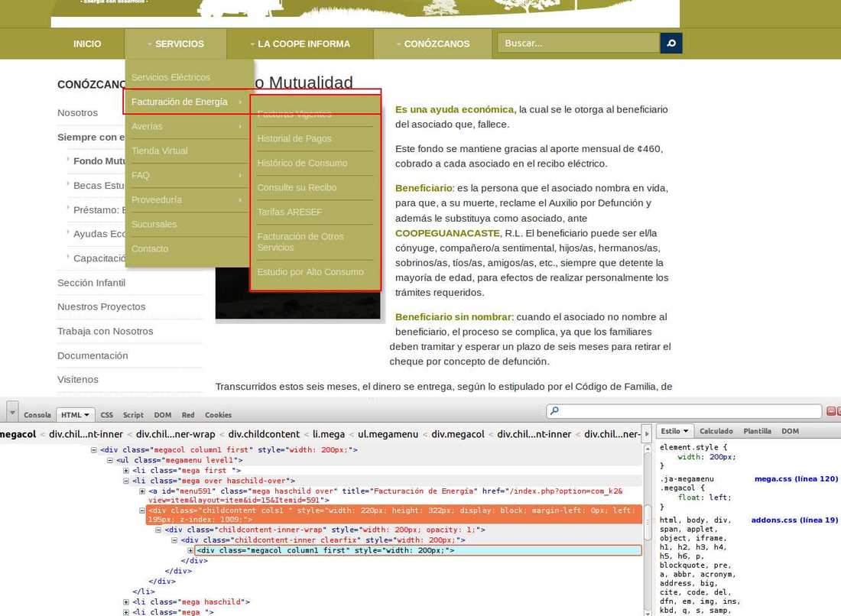Image resolution: width=841 pixels, height=616 pixels.
Task: Click the Buscar search input field
Action: point(580,44)
